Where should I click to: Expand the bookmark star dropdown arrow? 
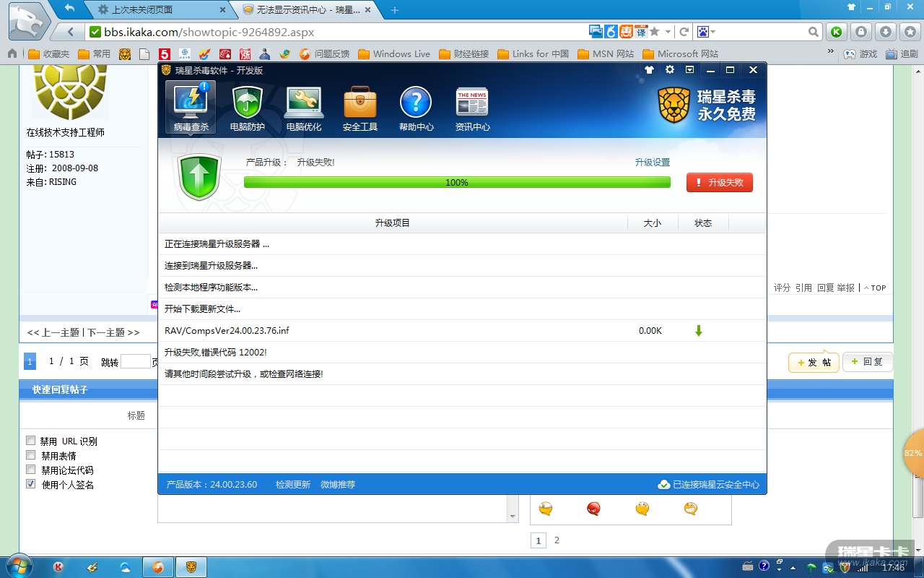pyautogui.click(x=668, y=32)
